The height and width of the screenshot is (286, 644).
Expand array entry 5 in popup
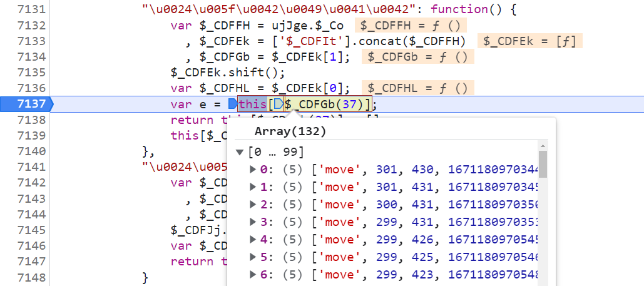[253, 257]
